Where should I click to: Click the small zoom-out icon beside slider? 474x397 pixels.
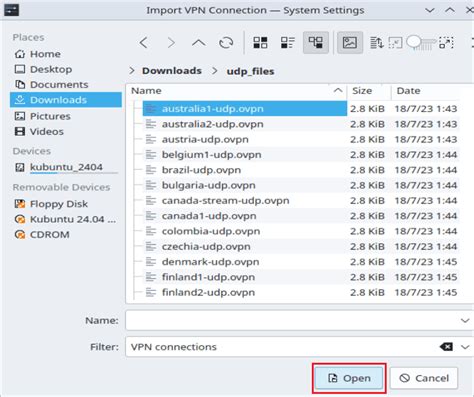point(395,43)
